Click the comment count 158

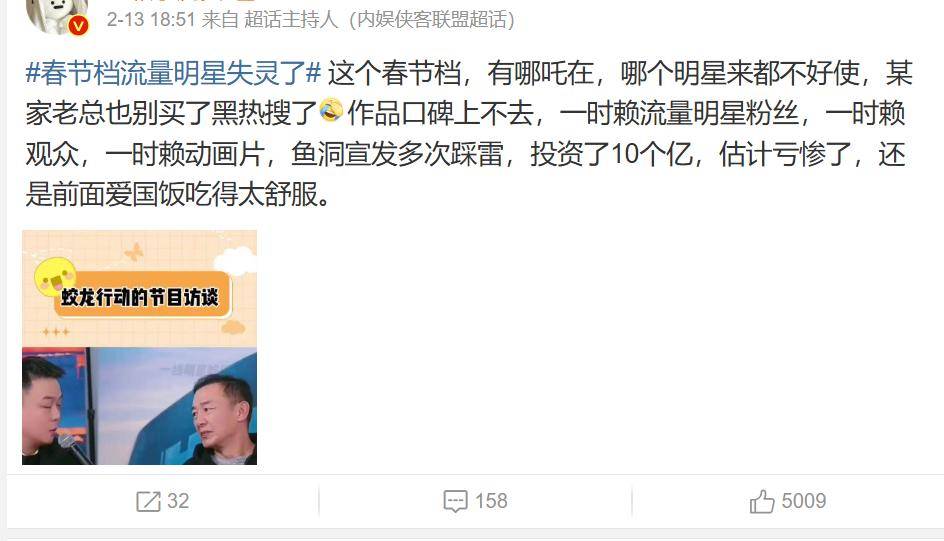491,501
